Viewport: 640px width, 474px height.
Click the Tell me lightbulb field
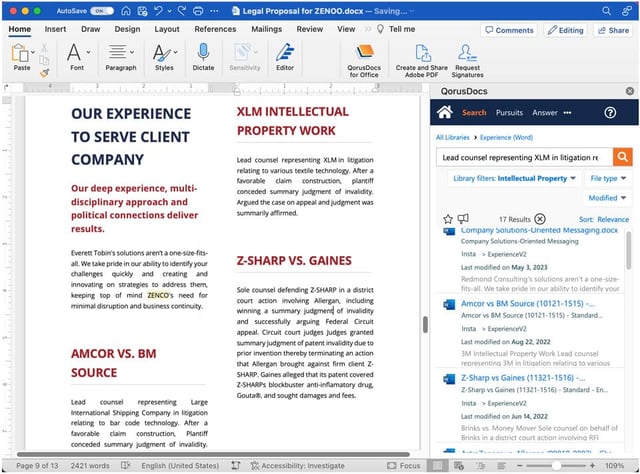point(396,29)
